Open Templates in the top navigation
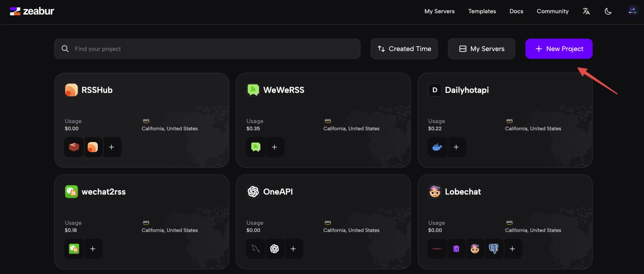 pos(482,11)
